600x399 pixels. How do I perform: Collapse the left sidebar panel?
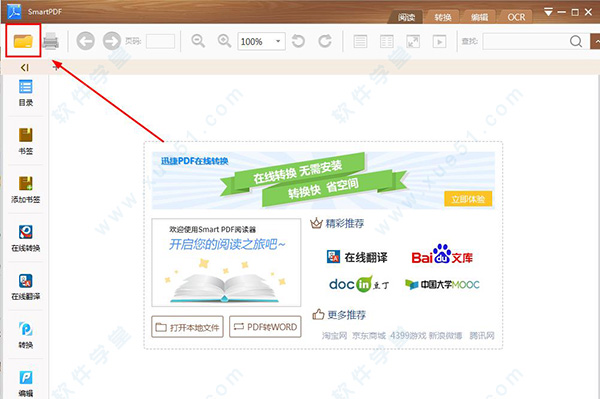click(25, 68)
